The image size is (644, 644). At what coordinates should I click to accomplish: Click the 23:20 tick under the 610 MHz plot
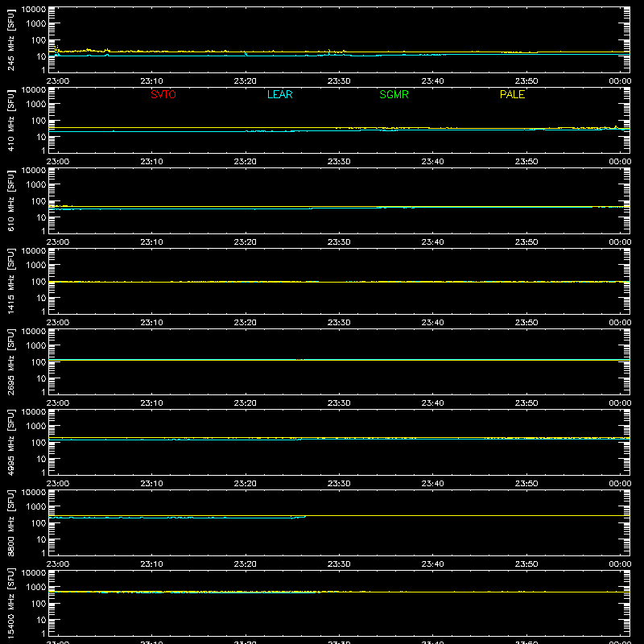(246, 242)
